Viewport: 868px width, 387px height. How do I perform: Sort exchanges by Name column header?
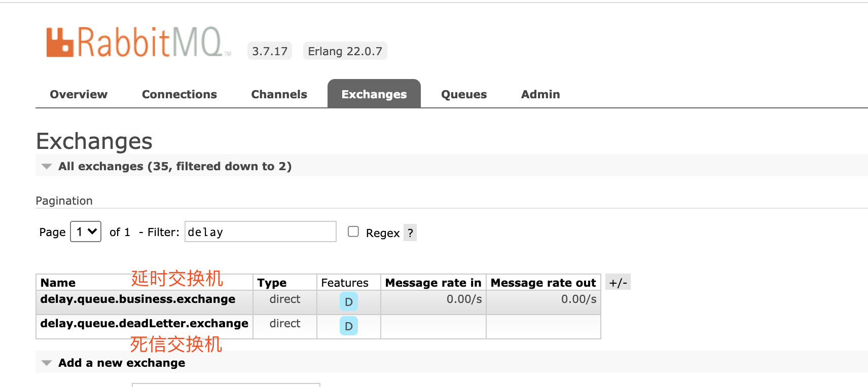pyautogui.click(x=58, y=283)
